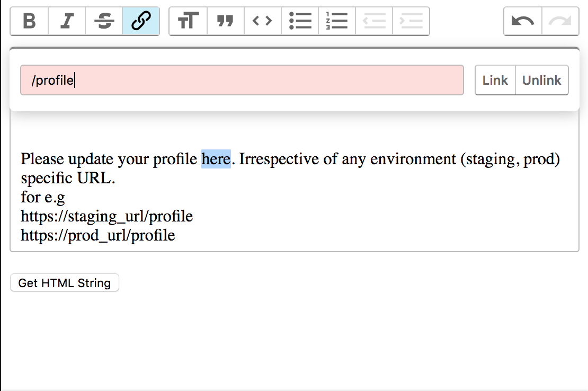Insert a block quote
Image resolution: width=588 pixels, height=391 pixels.
[x=225, y=21]
